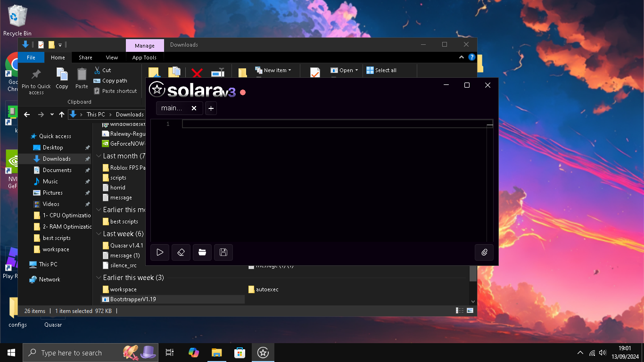Image resolution: width=644 pixels, height=362 pixels.
Task: Open a script file in Solara
Action: [x=202, y=252]
